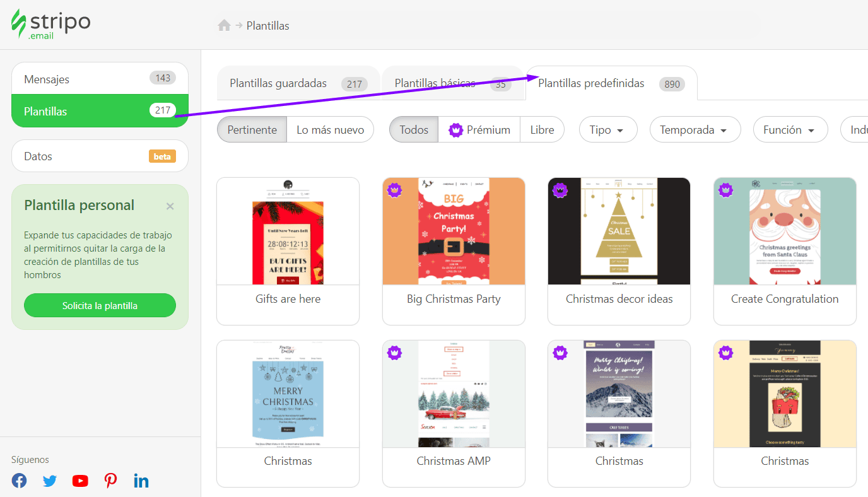
Task: Expand the Función dropdown filter
Action: (x=790, y=130)
